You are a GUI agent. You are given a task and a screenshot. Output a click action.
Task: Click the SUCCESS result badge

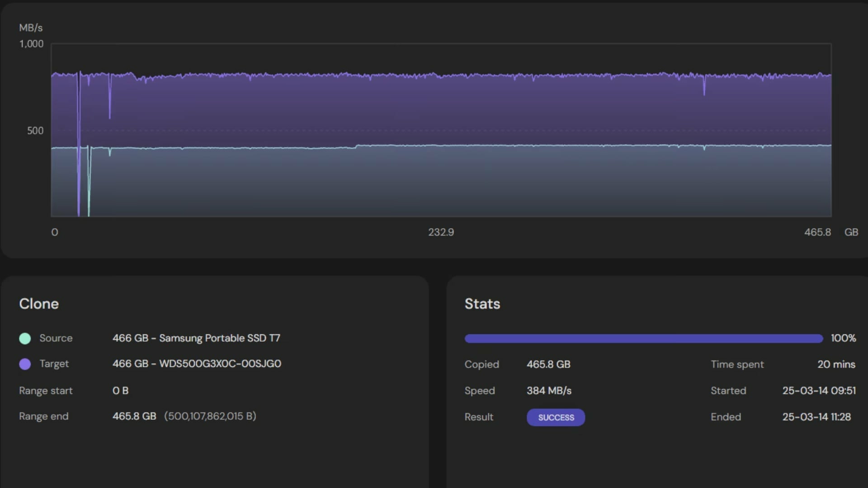[556, 418]
